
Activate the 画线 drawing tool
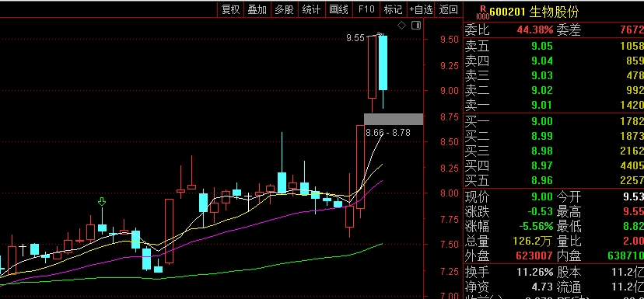(x=339, y=9)
